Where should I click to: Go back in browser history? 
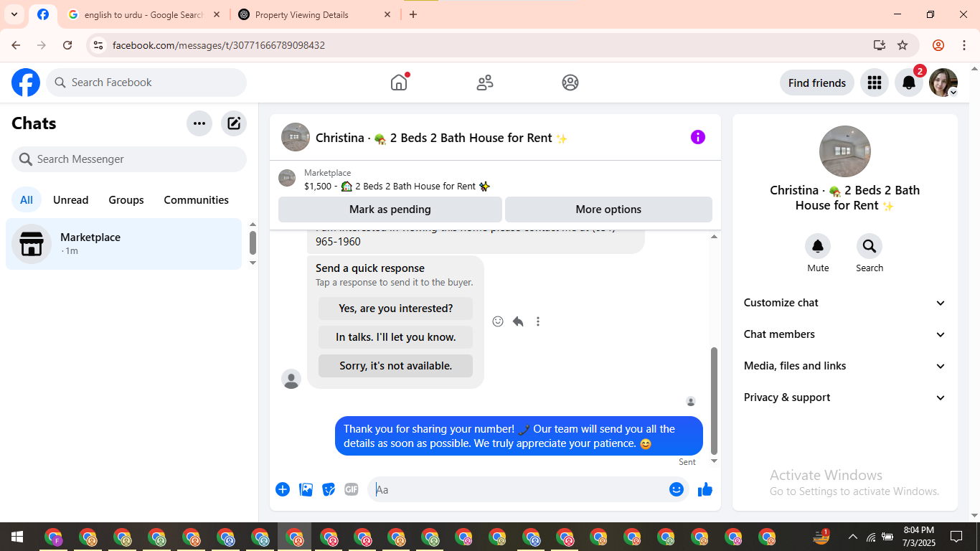(16, 45)
